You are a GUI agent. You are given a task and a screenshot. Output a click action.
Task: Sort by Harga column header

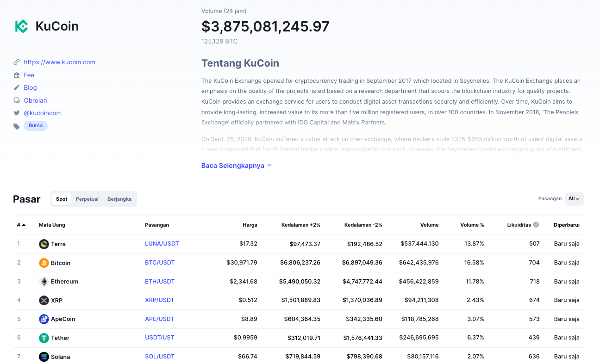point(250,225)
